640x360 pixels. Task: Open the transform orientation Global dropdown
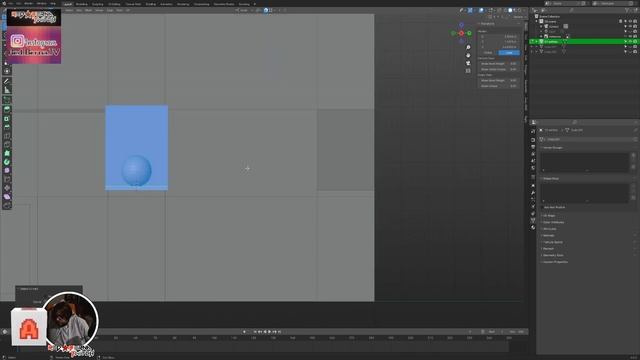tap(244, 10)
